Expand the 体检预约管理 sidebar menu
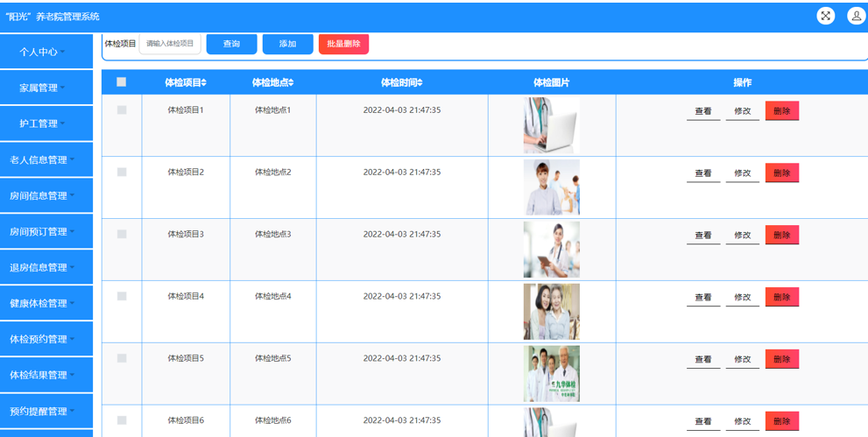This screenshot has width=868, height=437. coord(46,339)
